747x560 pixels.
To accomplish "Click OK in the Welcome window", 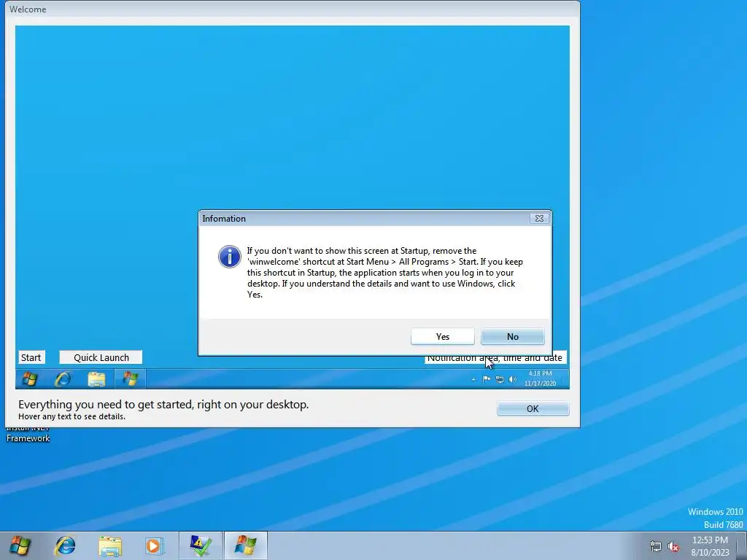I will pos(533,408).
